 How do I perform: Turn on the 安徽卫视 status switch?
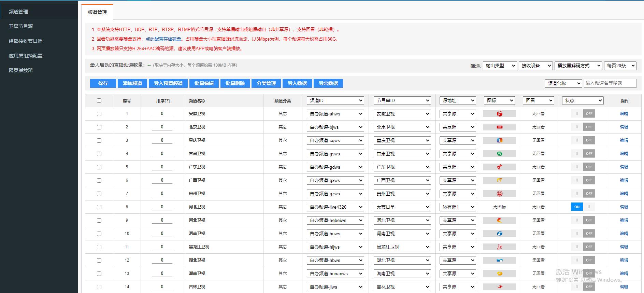(x=583, y=114)
